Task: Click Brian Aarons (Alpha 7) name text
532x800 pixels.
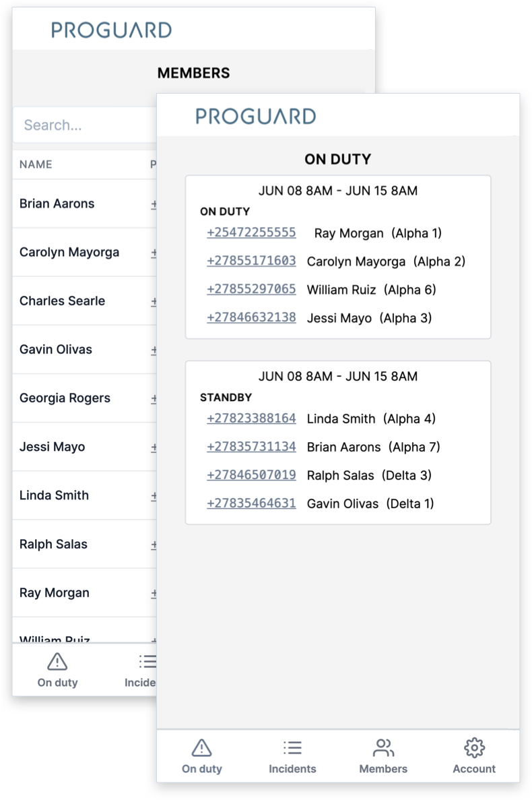Action: 374,448
